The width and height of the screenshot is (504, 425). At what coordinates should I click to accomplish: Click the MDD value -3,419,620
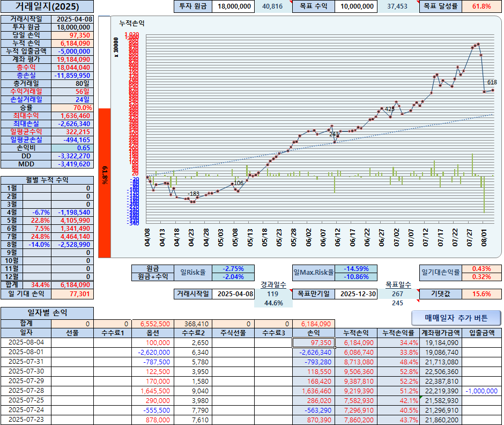72,164
